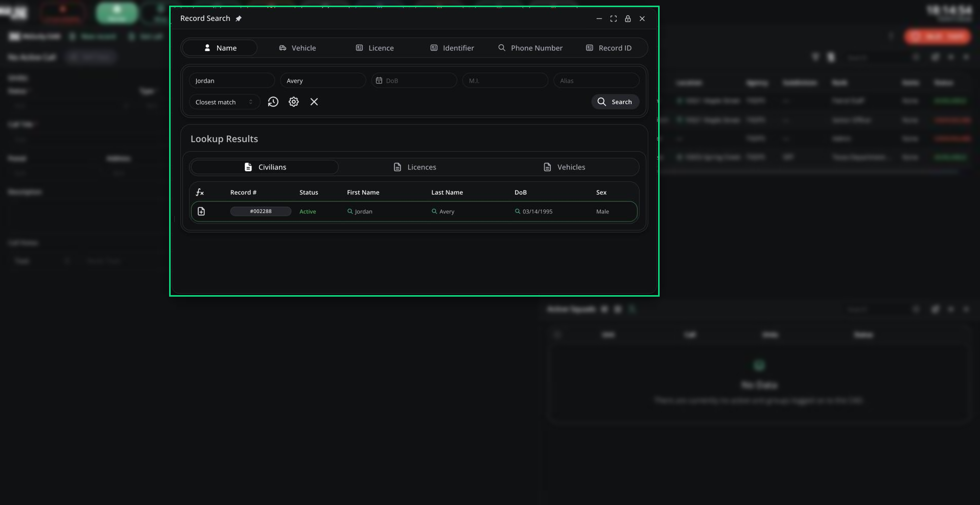Open the Closest match dropdown
Image resolution: width=980 pixels, height=505 pixels.
[224, 102]
